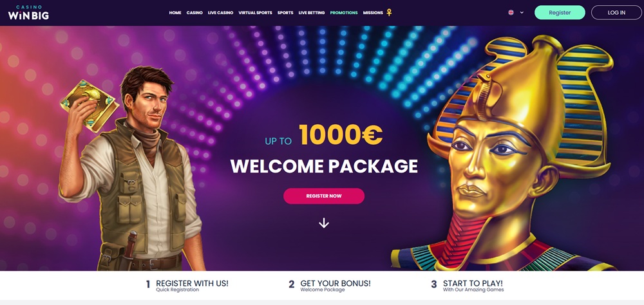Navigate to Live Betting
The width and height of the screenshot is (644, 305).
[311, 13]
